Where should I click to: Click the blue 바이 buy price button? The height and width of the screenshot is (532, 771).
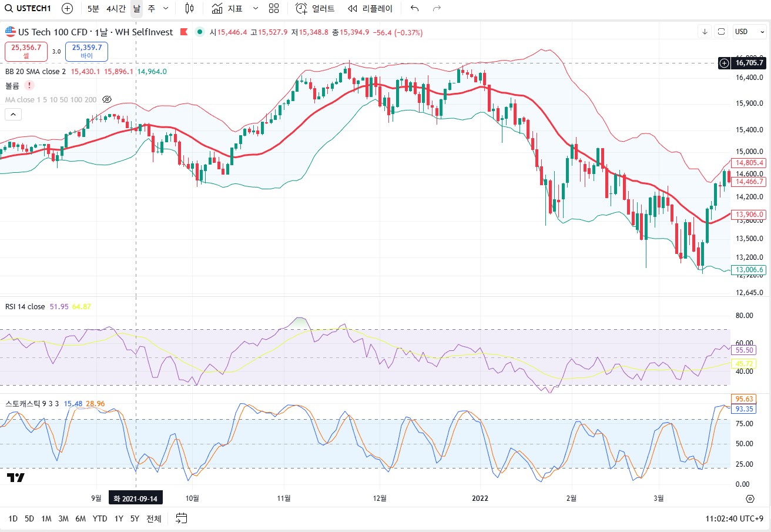pyautogui.click(x=86, y=51)
